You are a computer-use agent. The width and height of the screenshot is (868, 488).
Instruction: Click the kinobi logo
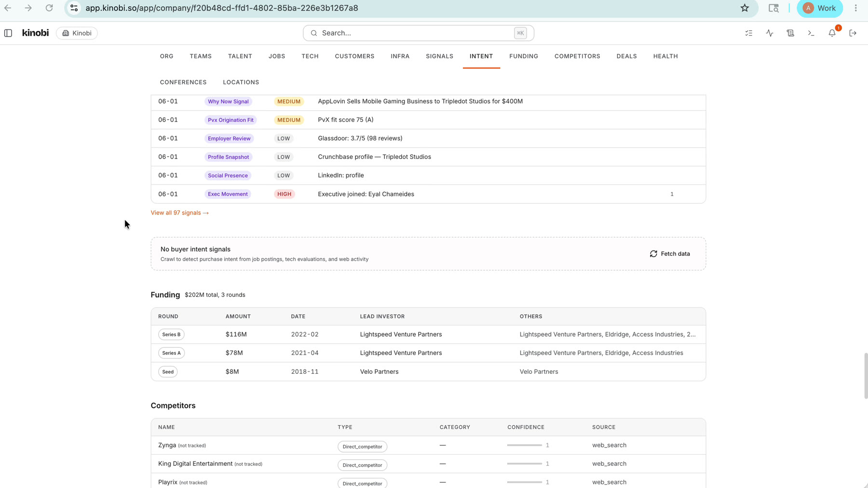click(35, 33)
